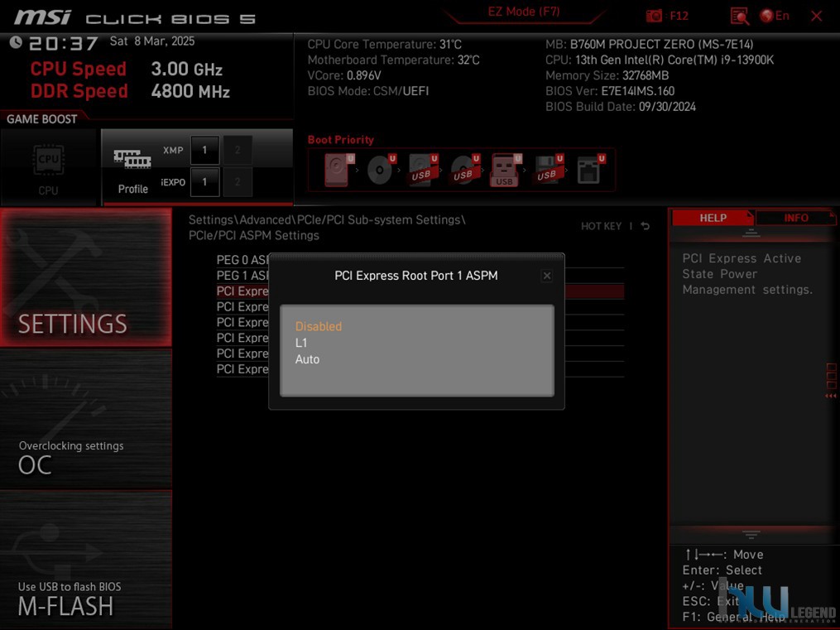840x630 pixels.
Task: Switch to EZ Mode (F7)
Action: tap(523, 12)
